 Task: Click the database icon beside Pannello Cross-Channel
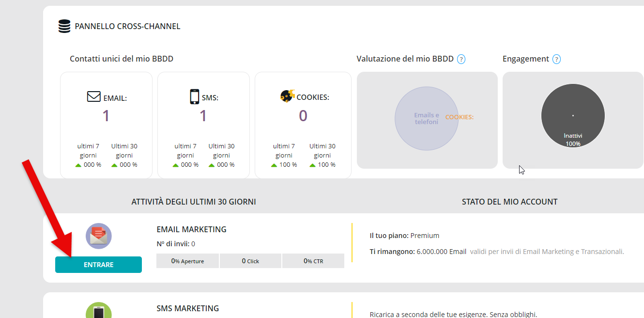pyautogui.click(x=64, y=26)
